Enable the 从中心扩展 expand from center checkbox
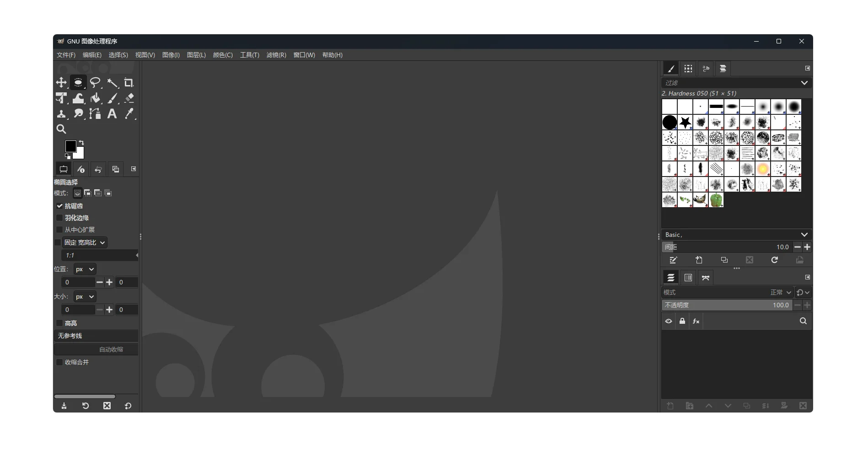The width and height of the screenshot is (868, 450). [x=59, y=230]
